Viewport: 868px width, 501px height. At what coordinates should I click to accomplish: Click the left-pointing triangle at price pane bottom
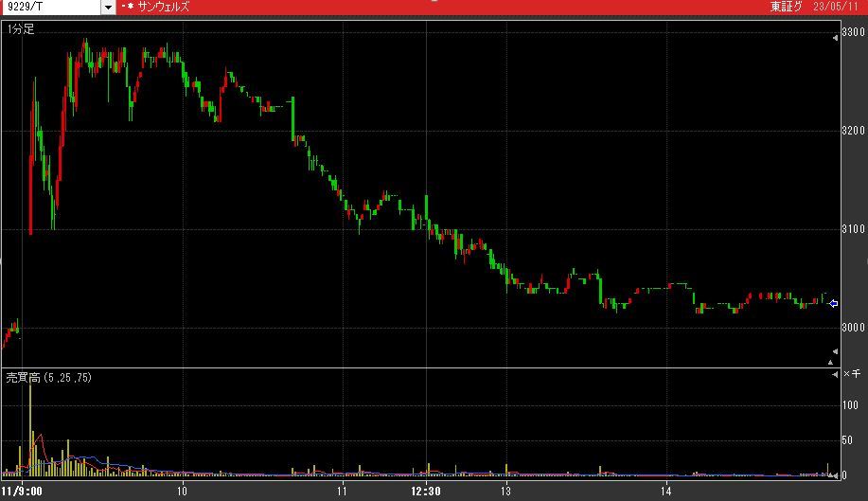pos(835,351)
